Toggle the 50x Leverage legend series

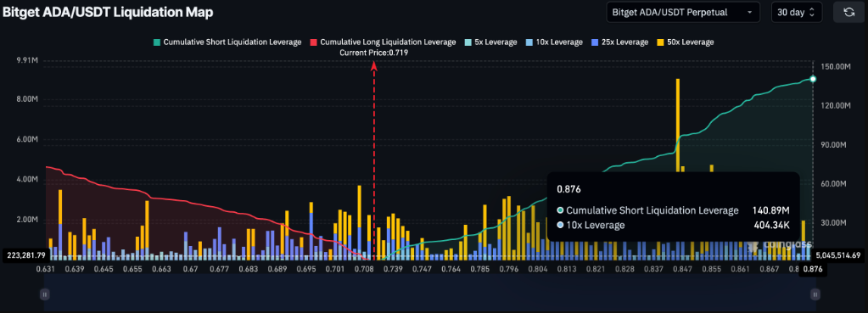(x=685, y=42)
